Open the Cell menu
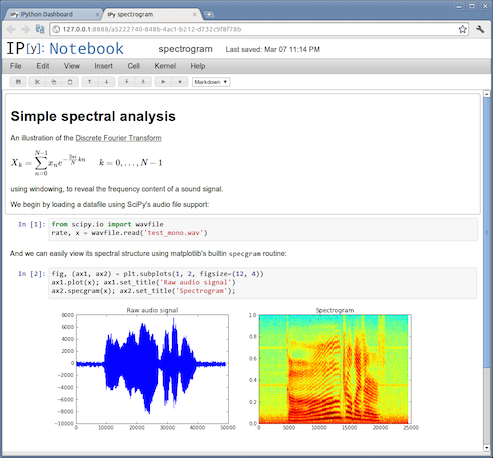This screenshot has width=493, height=458. coord(133,66)
